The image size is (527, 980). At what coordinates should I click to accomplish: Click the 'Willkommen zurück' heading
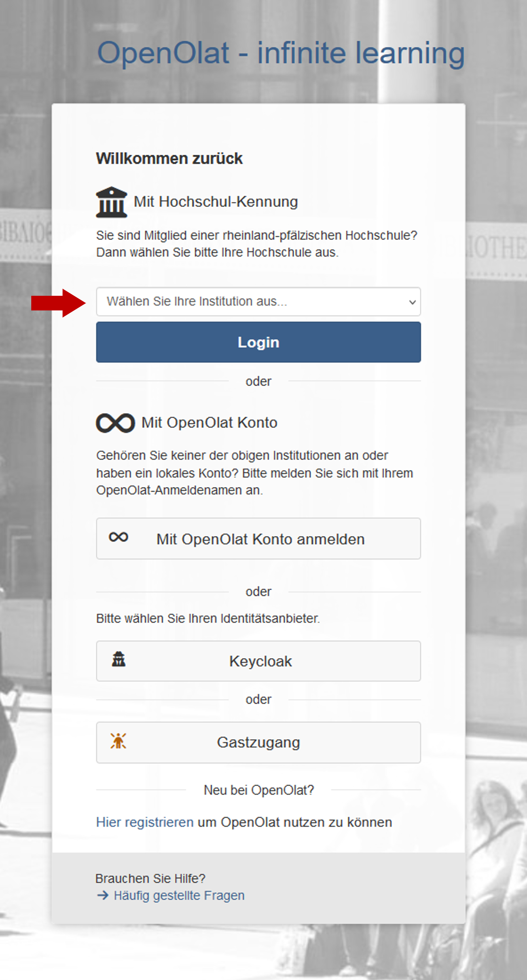[x=169, y=158]
